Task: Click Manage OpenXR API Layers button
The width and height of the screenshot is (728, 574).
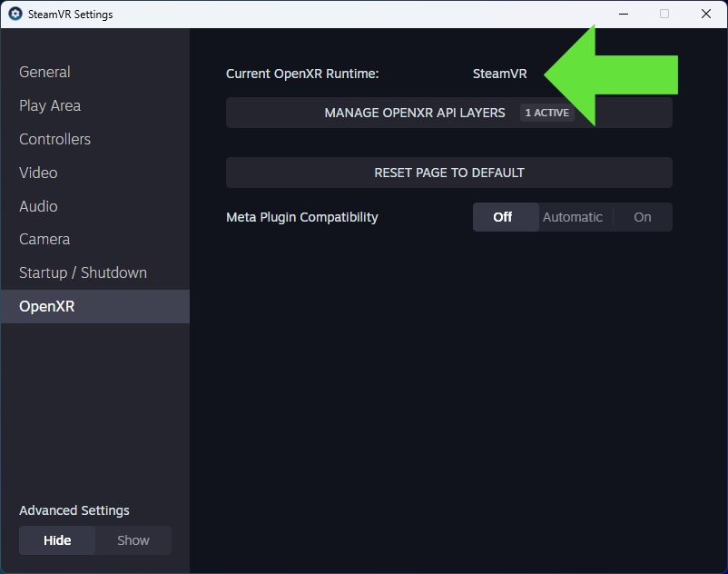Action: coord(449,113)
